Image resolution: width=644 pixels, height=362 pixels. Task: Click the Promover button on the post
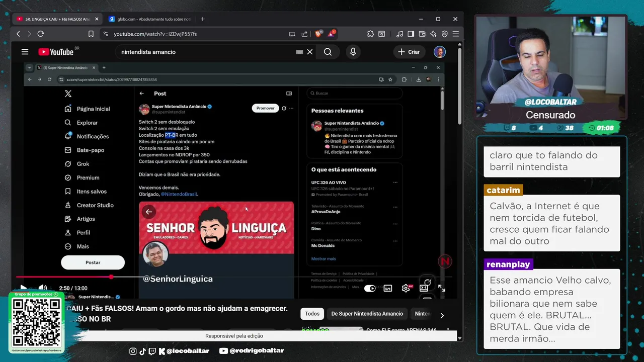point(265,108)
